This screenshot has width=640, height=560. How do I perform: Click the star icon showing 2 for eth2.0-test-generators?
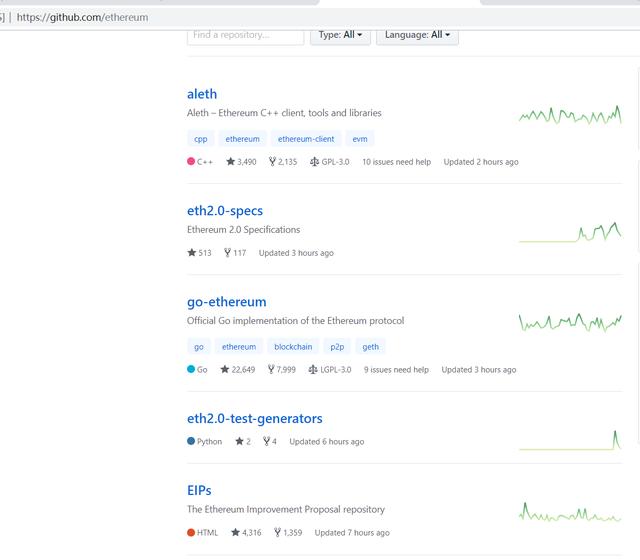[x=239, y=441]
